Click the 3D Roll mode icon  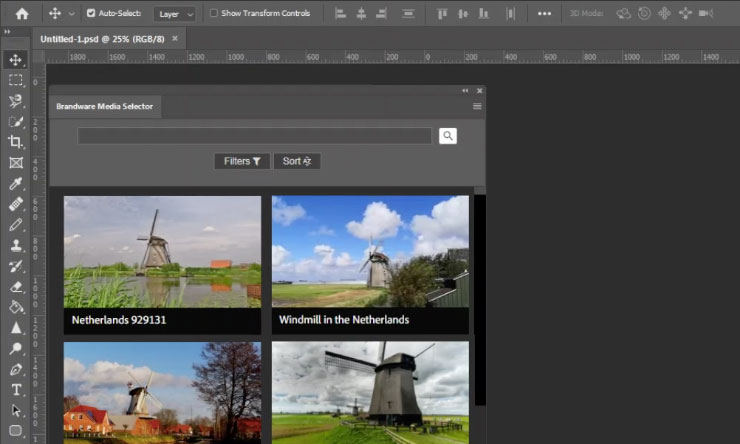point(644,14)
